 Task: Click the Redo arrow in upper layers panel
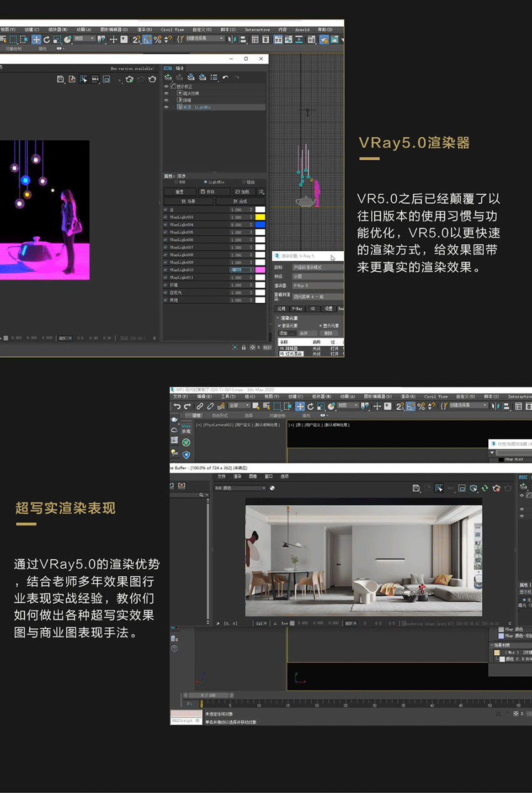click(x=237, y=77)
